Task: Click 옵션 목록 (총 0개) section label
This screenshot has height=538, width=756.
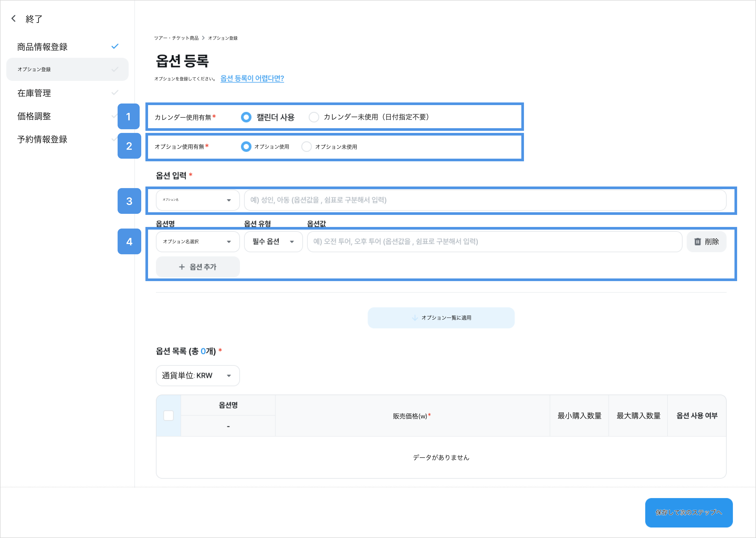Action: tap(186, 351)
